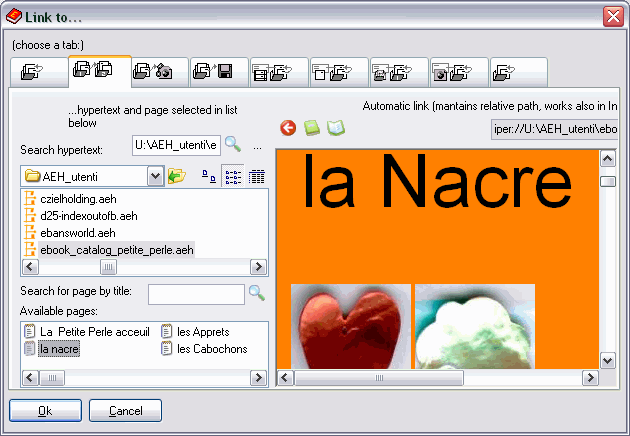Close the Link to dialog
Viewport: 630px width, 436px height.
tap(613, 16)
